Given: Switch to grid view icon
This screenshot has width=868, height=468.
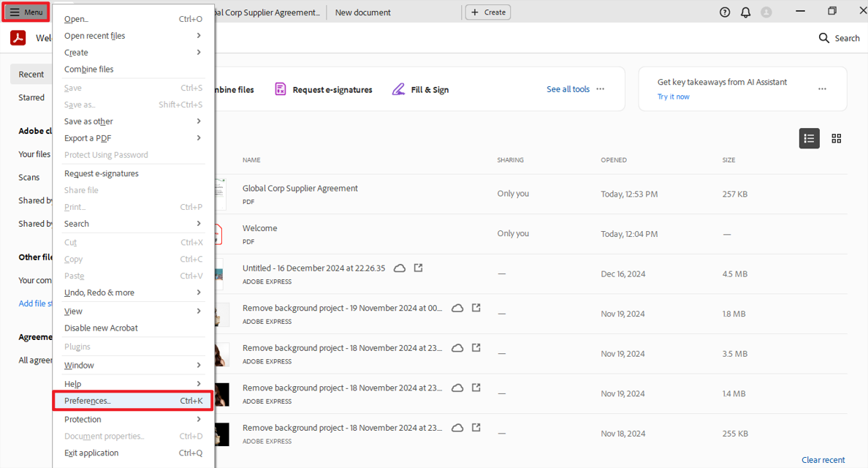Looking at the screenshot, I should click(837, 138).
